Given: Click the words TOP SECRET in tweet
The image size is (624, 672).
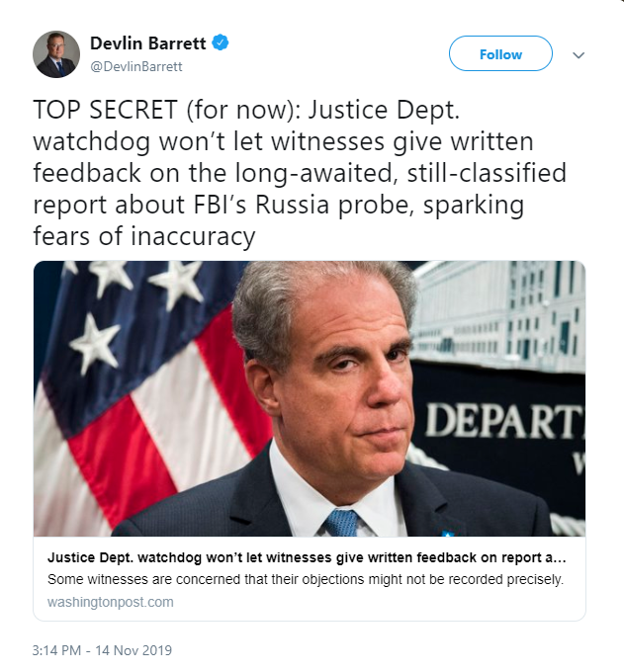Looking at the screenshot, I should 105,110.
